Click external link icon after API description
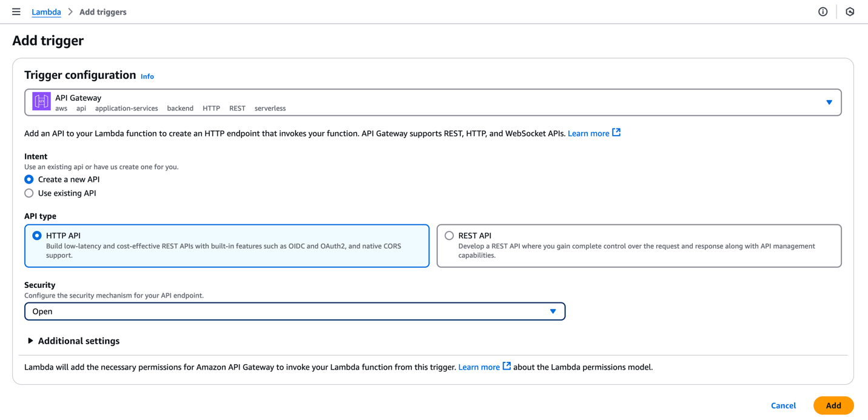Screen dimensions: 868x420 [616, 133]
